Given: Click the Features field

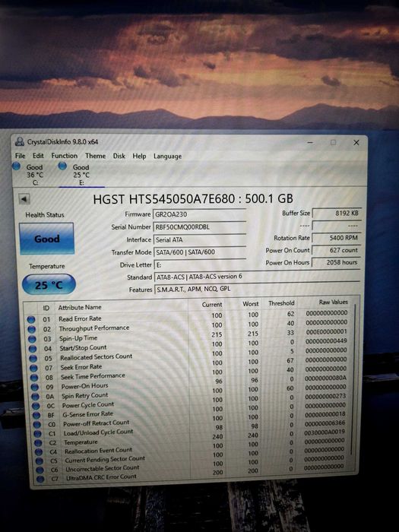Looking at the screenshot, I should click(x=257, y=289).
